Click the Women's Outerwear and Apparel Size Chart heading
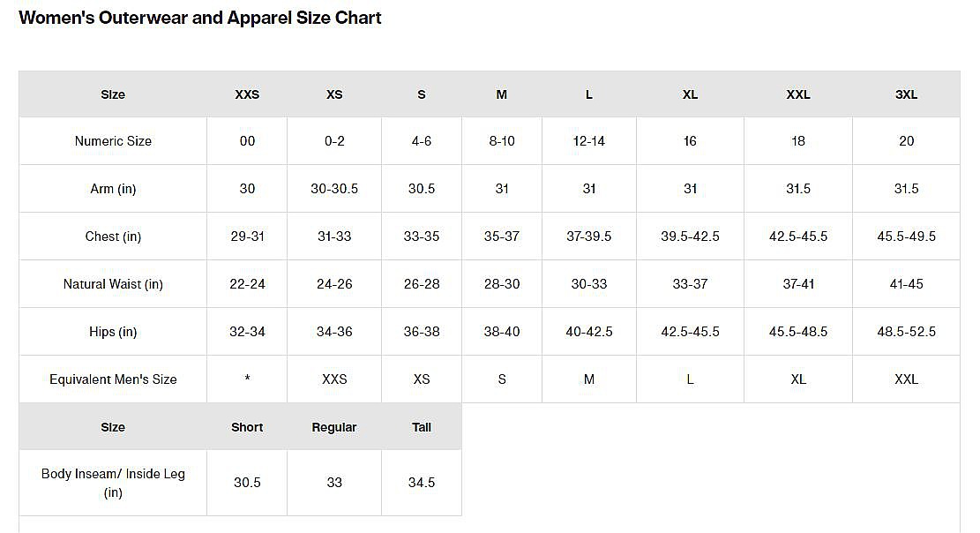980x533 pixels. coord(200,18)
